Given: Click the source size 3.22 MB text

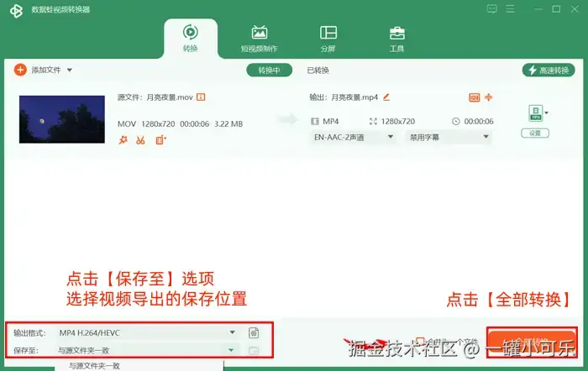Looking at the screenshot, I should (228, 123).
